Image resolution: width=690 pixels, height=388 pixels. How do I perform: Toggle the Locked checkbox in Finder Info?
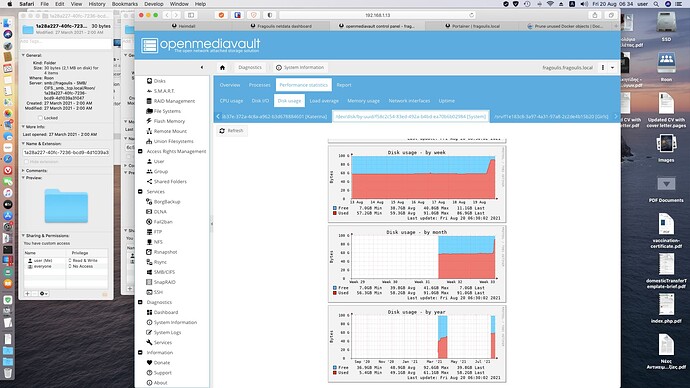tap(40, 118)
